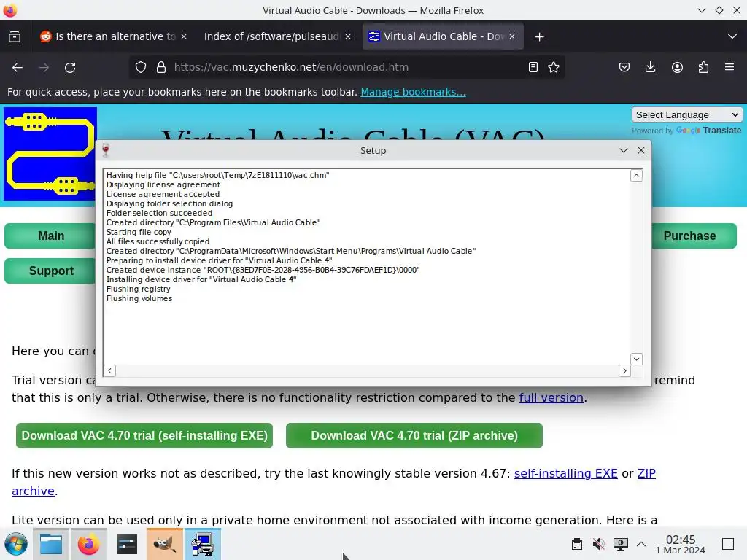The width and height of the screenshot is (747, 560).
Task: Click the VAC yellow cable logo image
Action: point(50,154)
